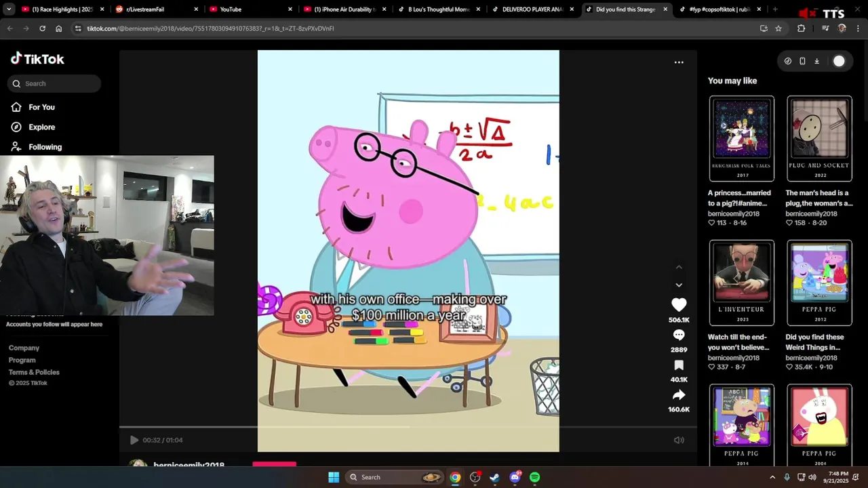Seek along the video progress bar
868x488 pixels.
408,427
